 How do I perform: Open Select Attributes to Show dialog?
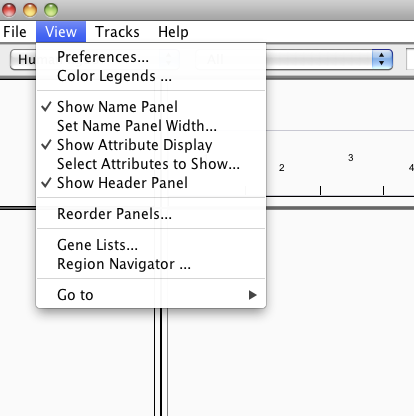click(151, 164)
